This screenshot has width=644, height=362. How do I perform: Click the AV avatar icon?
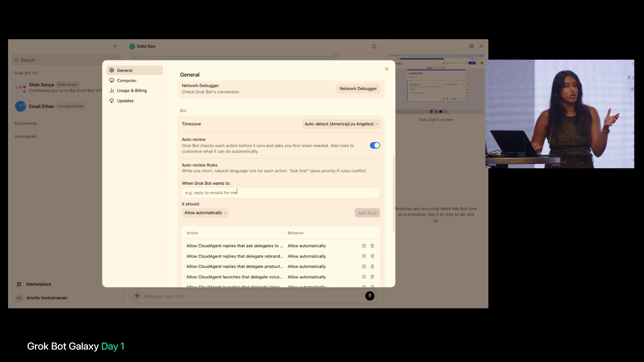[19, 298]
